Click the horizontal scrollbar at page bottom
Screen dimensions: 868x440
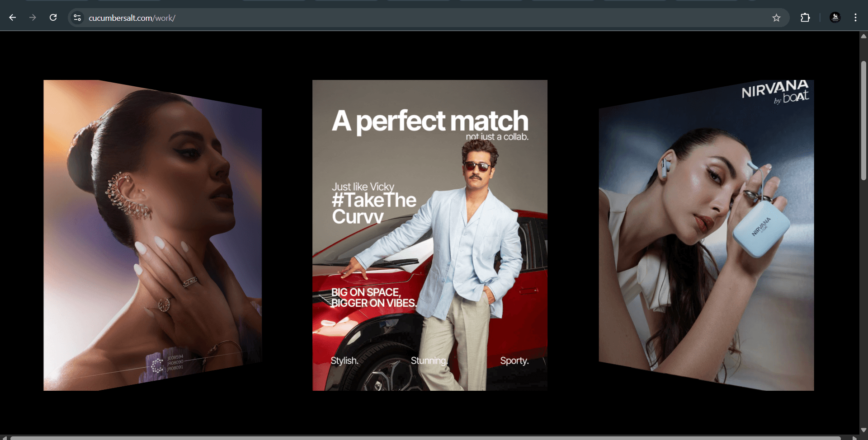pos(425,438)
